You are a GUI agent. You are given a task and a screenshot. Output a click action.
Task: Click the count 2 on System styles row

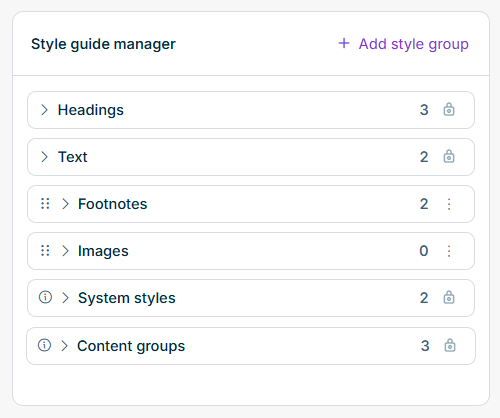click(424, 298)
